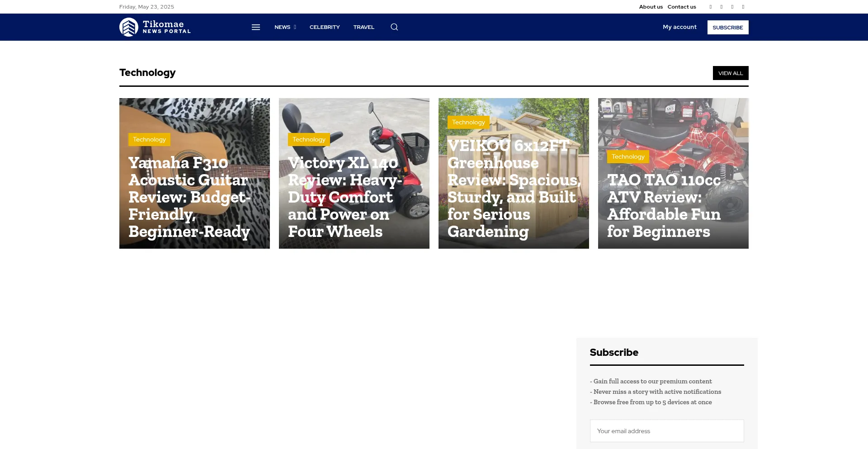Focus the Your email address field

pos(666,431)
